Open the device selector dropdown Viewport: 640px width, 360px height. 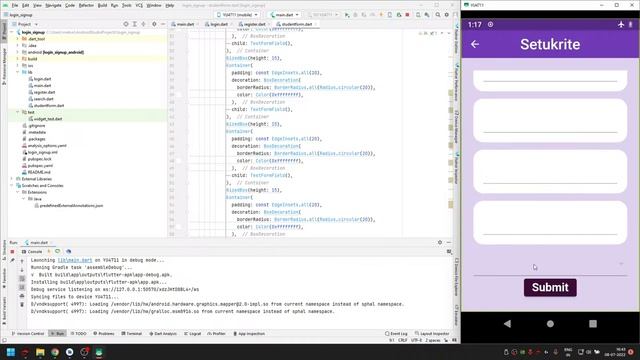238,15
